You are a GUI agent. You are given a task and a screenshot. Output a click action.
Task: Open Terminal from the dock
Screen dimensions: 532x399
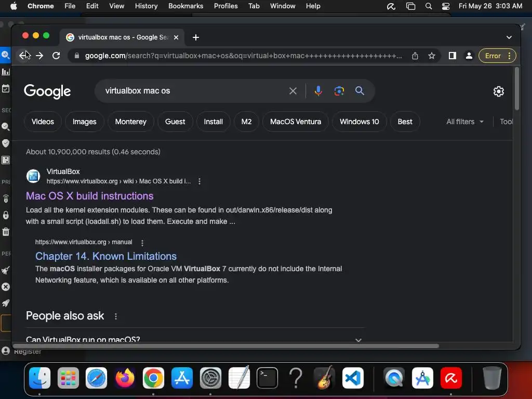click(x=267, y=378)
